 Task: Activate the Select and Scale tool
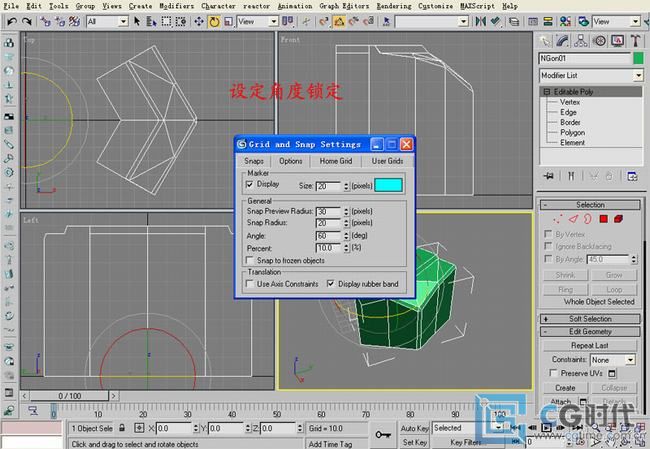pos(228,21)
